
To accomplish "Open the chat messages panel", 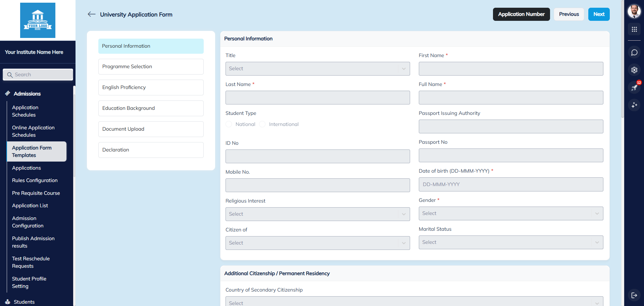I will pos(634,52).
